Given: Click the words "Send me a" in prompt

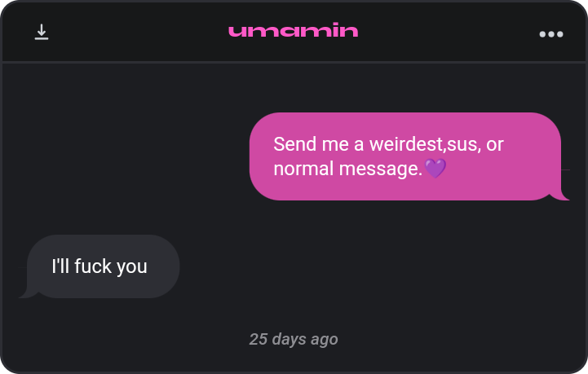Looking at the screenshot, I should click(x=318, y=144).
